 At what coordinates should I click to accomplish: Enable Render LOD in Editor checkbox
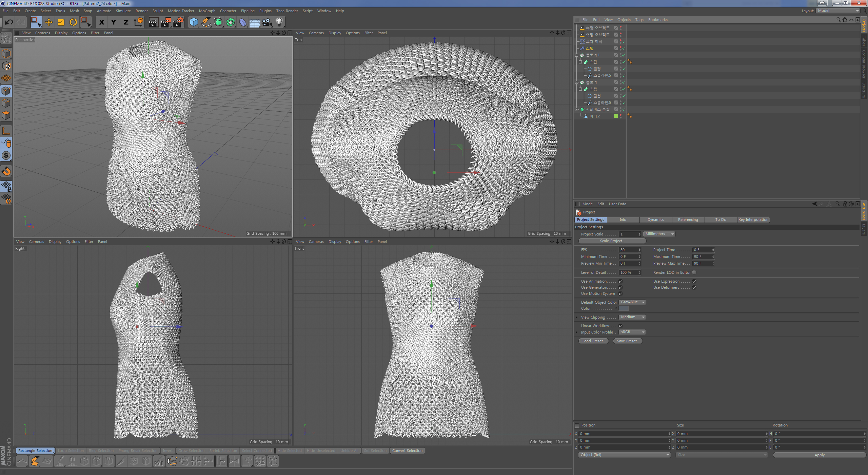(694, 272)
